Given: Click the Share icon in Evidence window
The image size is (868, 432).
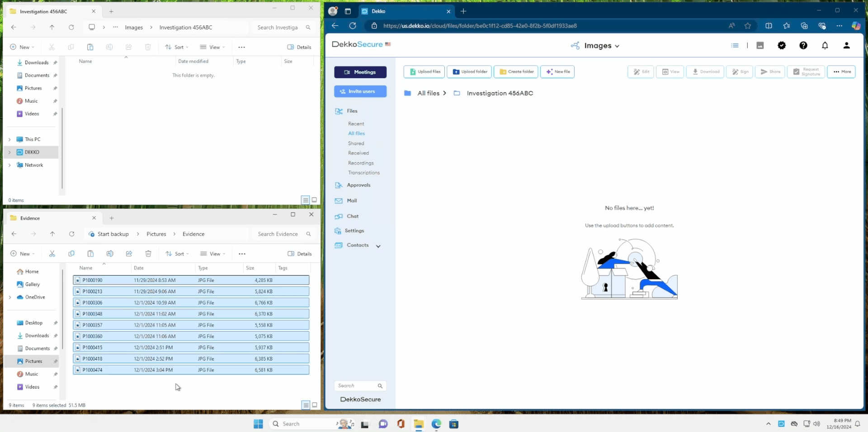Looking at the screenshot, I should coord(129,254).
